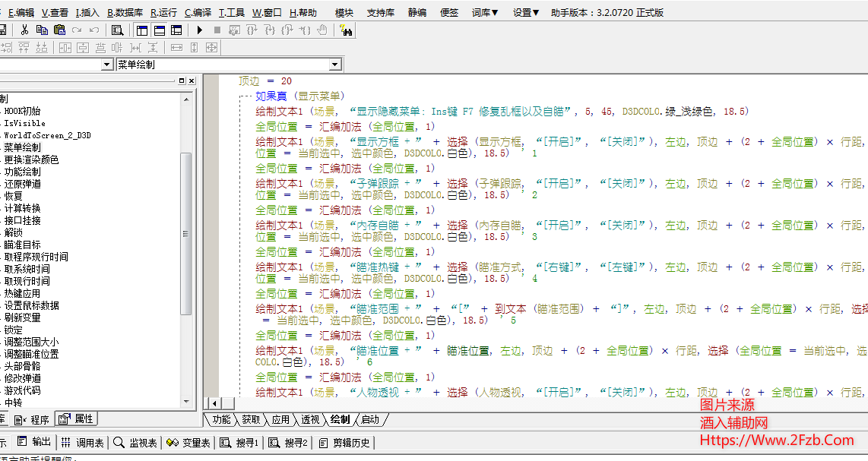Expand the 设置 dropdown menu

coord(525,12)
